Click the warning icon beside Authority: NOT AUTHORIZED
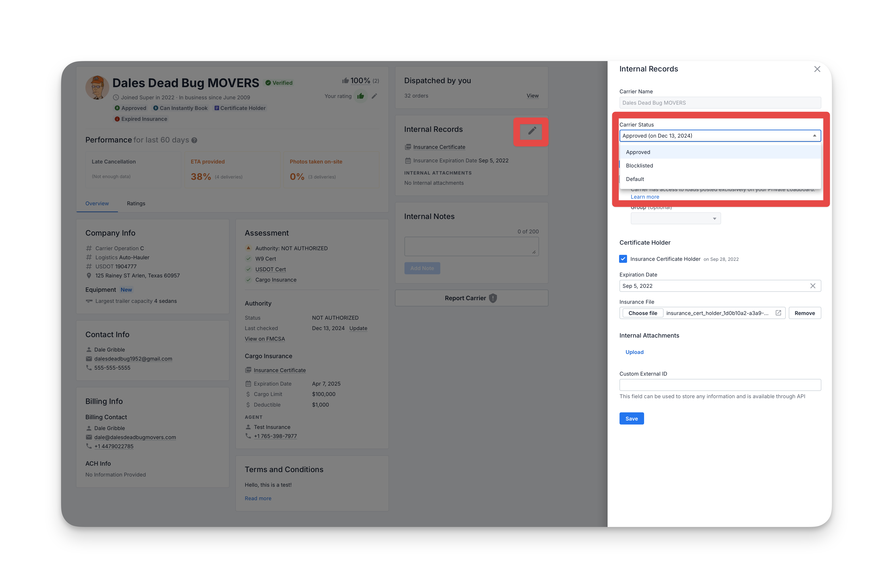 [x=248, y=248]
